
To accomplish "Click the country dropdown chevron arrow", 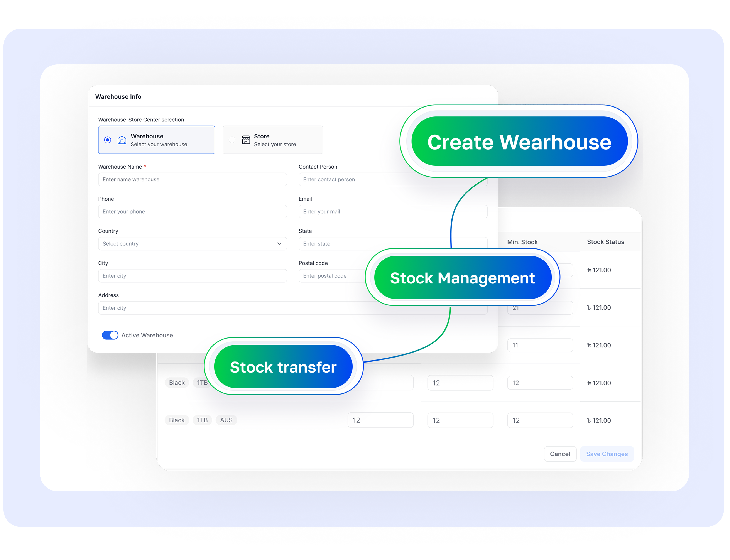I will tap(279, 244).
